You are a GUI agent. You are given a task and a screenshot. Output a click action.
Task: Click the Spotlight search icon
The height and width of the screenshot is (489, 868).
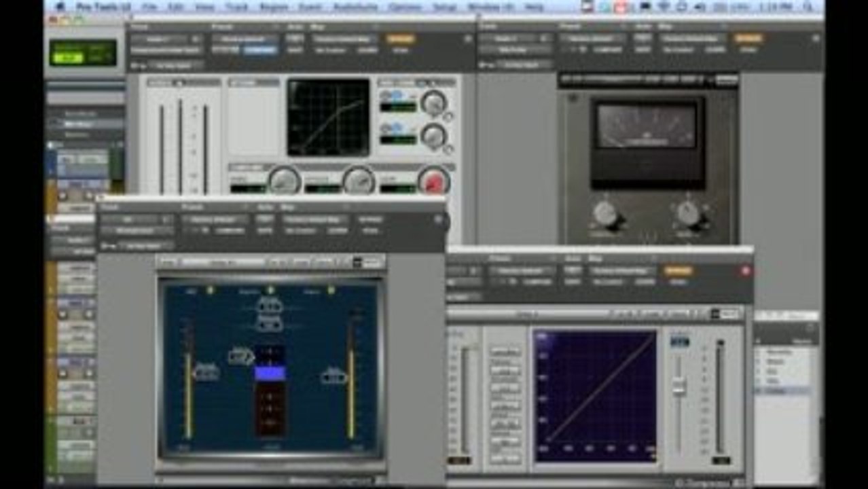[808, 7]
